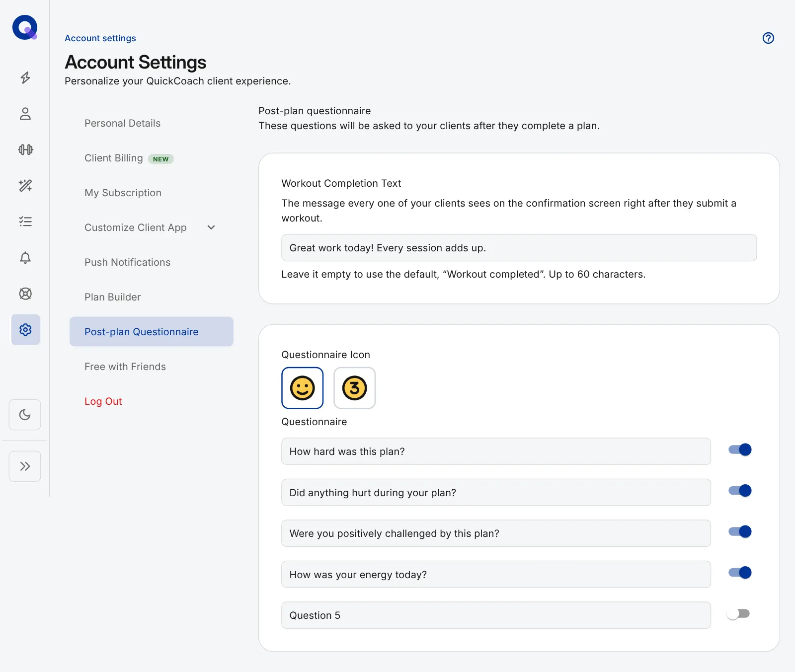This screenshot has width=795, height=672.
Task: Toggle dark mode with the moon icon
Action: pyautogui.click(x=25, y=415)
